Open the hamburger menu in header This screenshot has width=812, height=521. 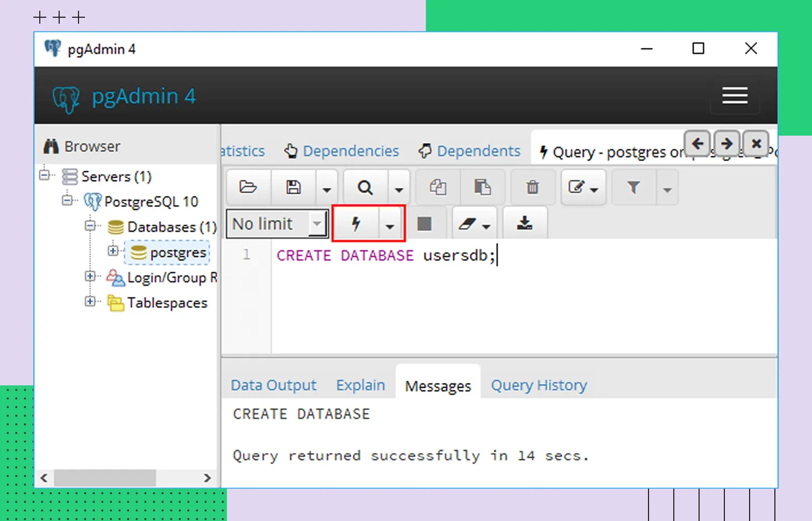coord(735,96)
